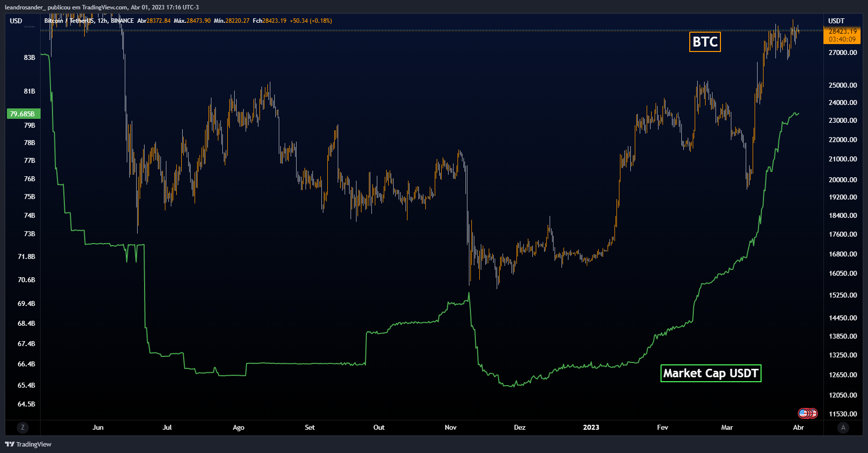
Task: Click the Fev label on the time axis
Action: click(663, 427)
